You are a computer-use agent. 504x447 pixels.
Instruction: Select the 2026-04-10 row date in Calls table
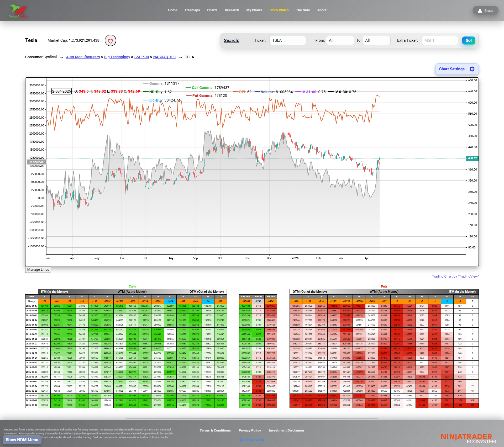click(31, 329)
